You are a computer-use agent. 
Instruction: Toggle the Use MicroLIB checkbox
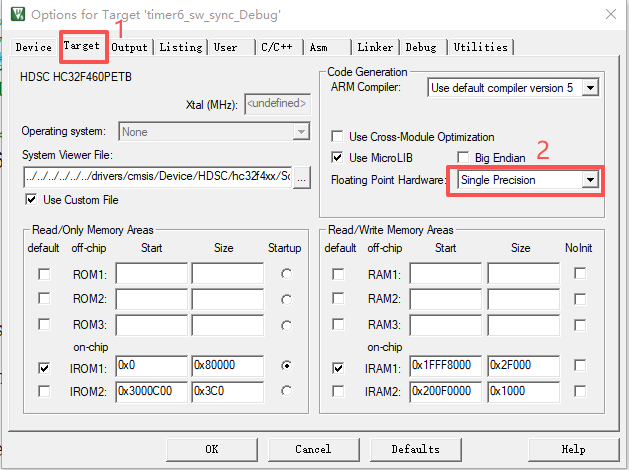tap(337, 158)
